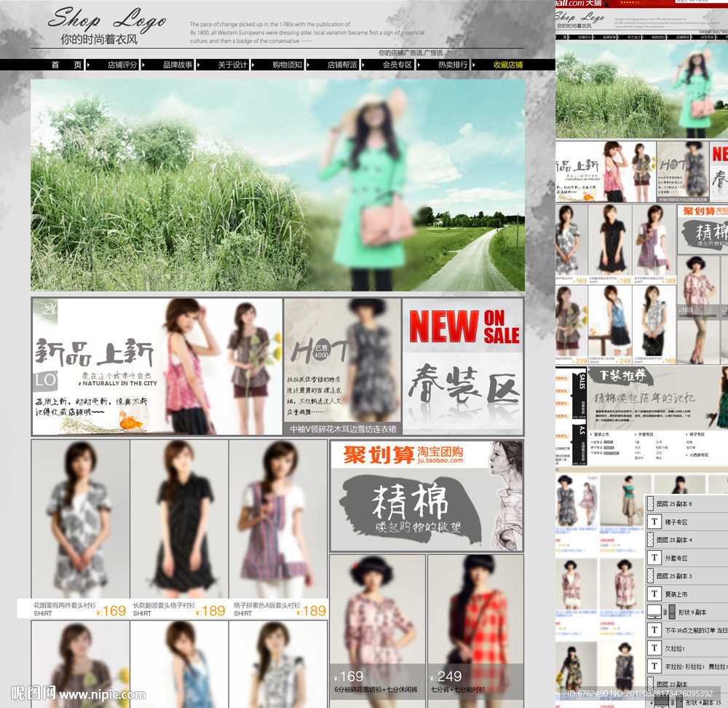The image size is (728, 708).
Task: Click the chain link icon on 形状 9 副本
Action: (x=665, y=612)
